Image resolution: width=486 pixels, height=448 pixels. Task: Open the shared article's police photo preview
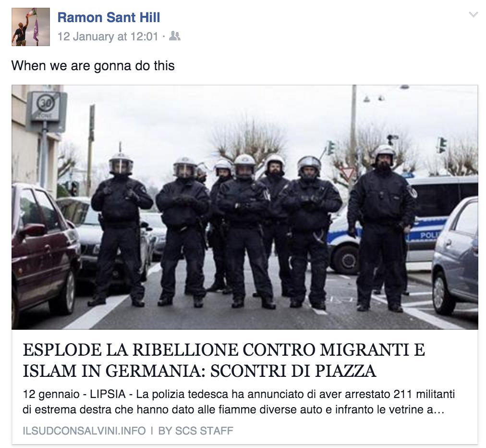click(245, 207)
